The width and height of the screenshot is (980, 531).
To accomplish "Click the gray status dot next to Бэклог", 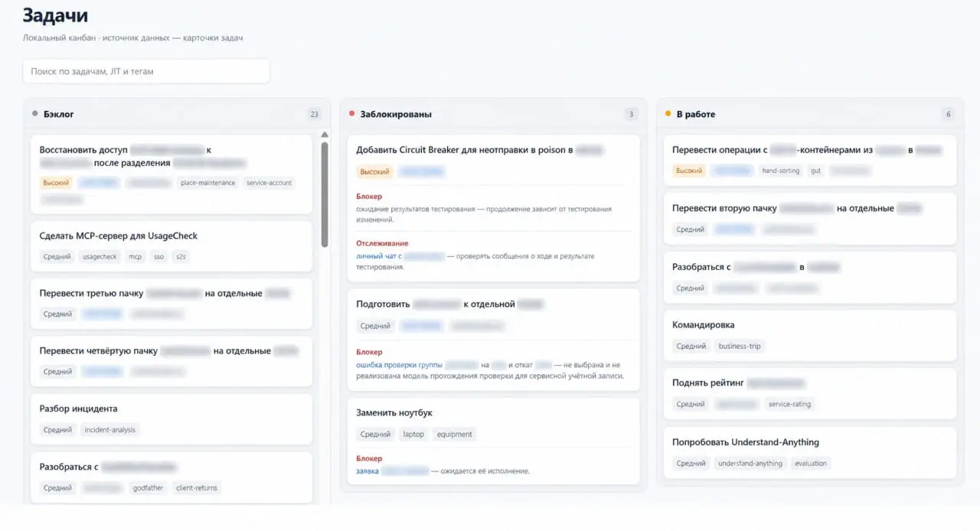I will pyautogui.click(x=34, y=114).
